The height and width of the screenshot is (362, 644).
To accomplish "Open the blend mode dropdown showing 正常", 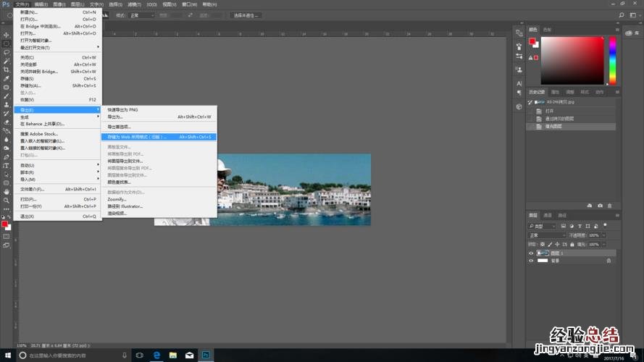I will pos(547,235).
